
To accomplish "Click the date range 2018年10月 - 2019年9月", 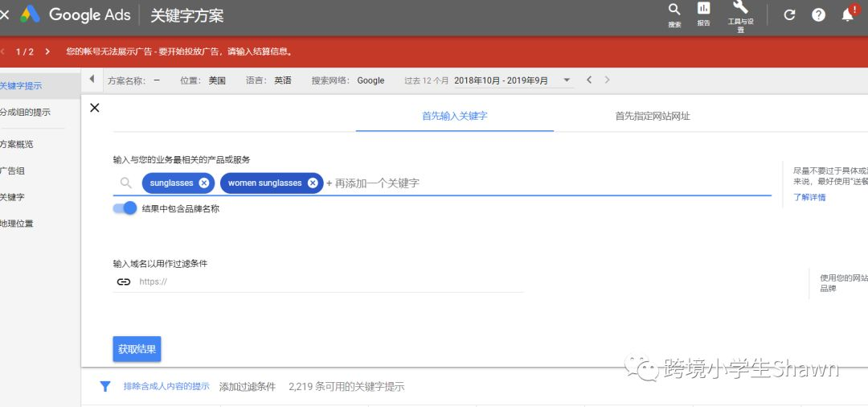I will (501, 80).
